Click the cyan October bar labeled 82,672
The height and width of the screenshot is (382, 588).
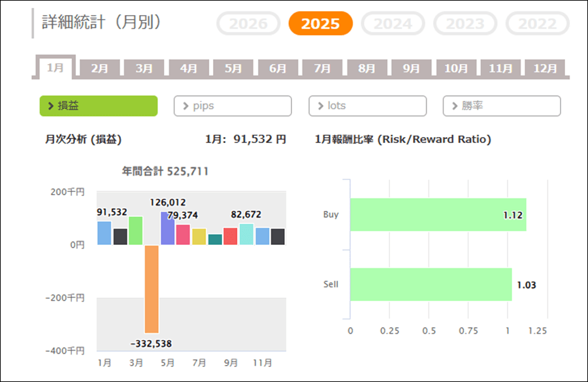(x=246, y=234)
